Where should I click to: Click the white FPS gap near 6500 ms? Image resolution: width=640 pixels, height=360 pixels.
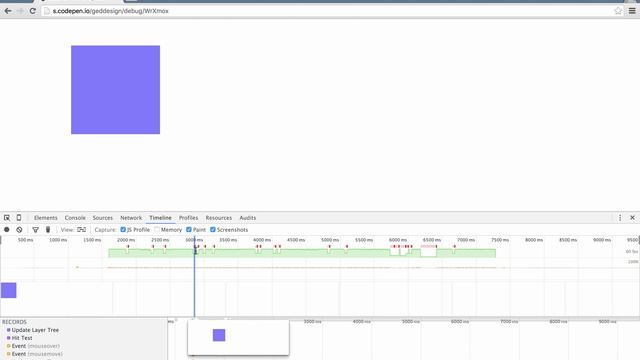(x=428, y=252)
